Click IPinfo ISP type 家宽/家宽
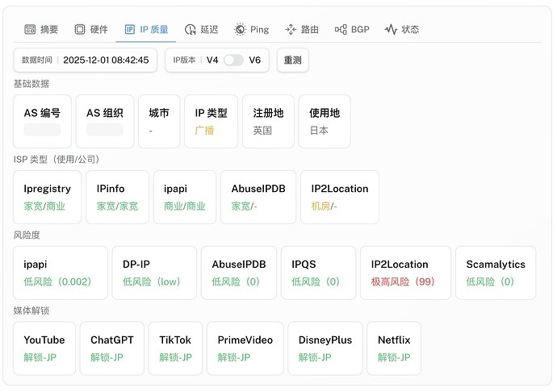Image resolution: width=557 pixels, height=392 pixels. coord(117,206)
